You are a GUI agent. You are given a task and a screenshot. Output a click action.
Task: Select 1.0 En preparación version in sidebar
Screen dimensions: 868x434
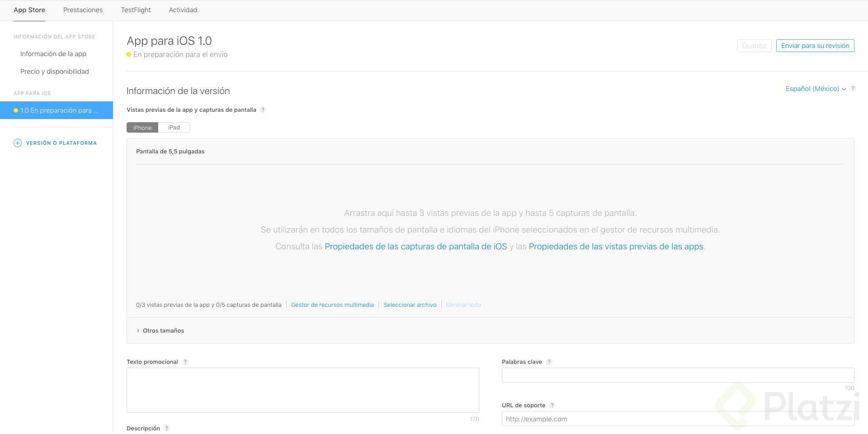tap(57, 110)
